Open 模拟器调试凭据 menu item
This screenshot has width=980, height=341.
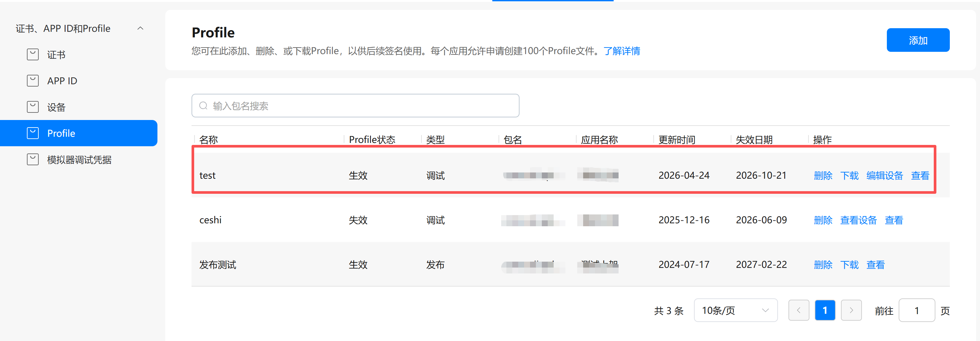[79, 159]
